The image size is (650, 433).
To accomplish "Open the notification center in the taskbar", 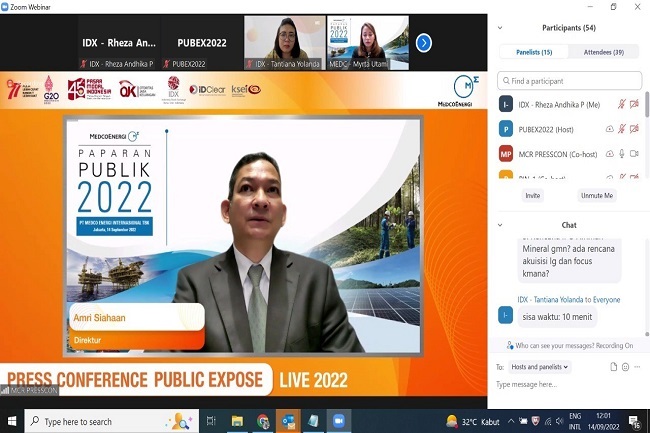I will click(x=635, y=422).
